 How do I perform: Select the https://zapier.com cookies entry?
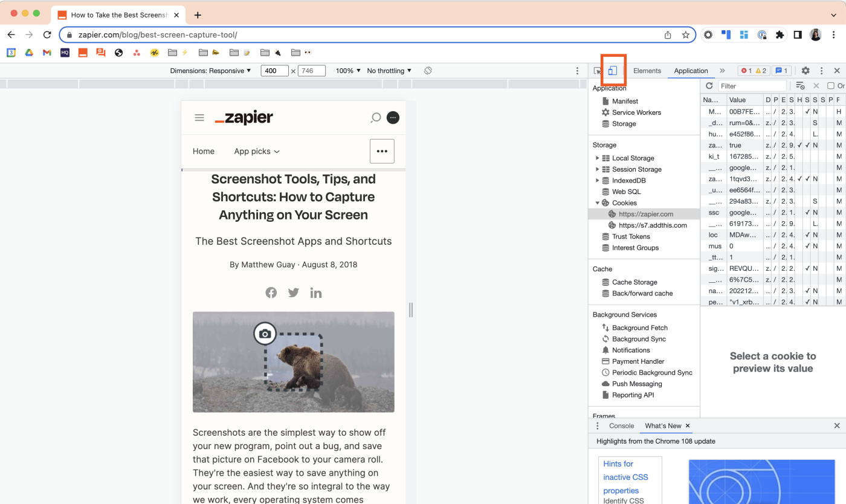point(644,214)
